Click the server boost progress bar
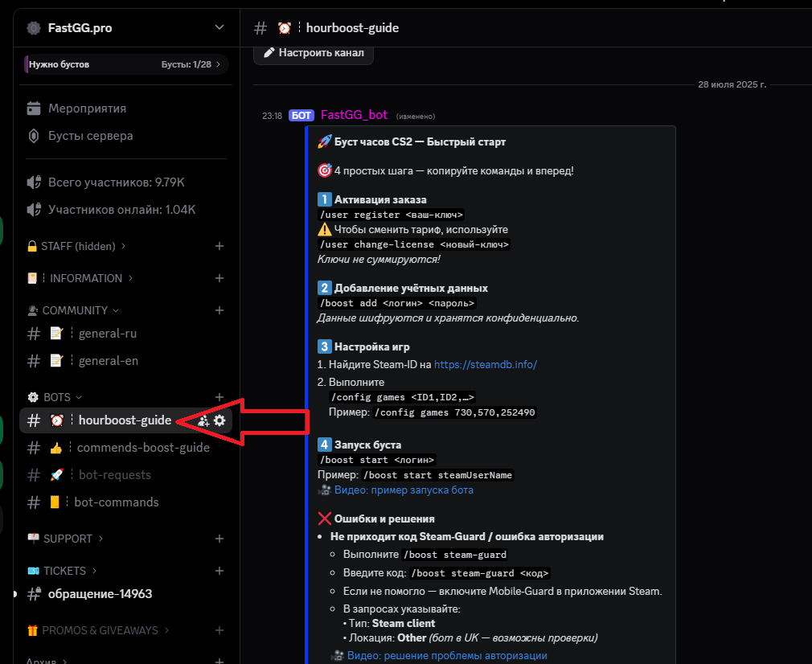This screenshot has height=664, width=812. click(x=126, y=64)
